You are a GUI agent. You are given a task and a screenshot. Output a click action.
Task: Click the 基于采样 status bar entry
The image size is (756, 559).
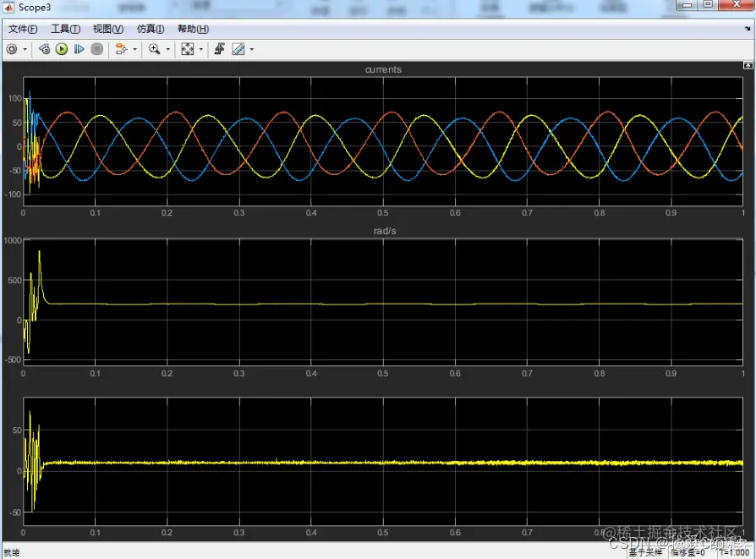[x=645, y=553]
